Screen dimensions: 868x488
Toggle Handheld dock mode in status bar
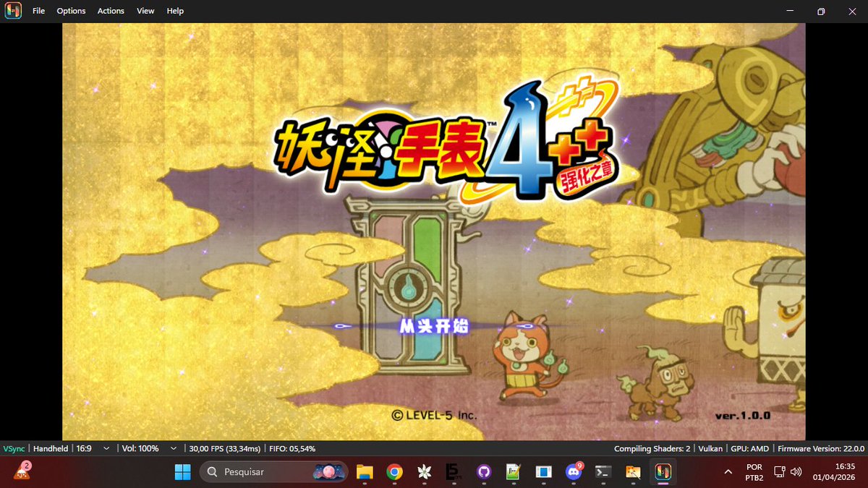click(x=51, y=448)
